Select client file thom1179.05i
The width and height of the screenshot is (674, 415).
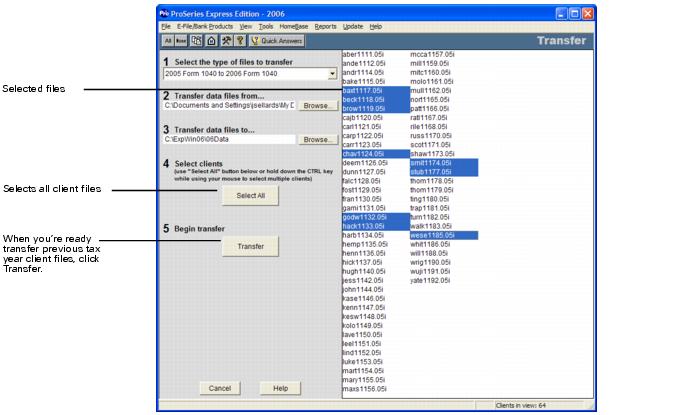tap(432, 190)
